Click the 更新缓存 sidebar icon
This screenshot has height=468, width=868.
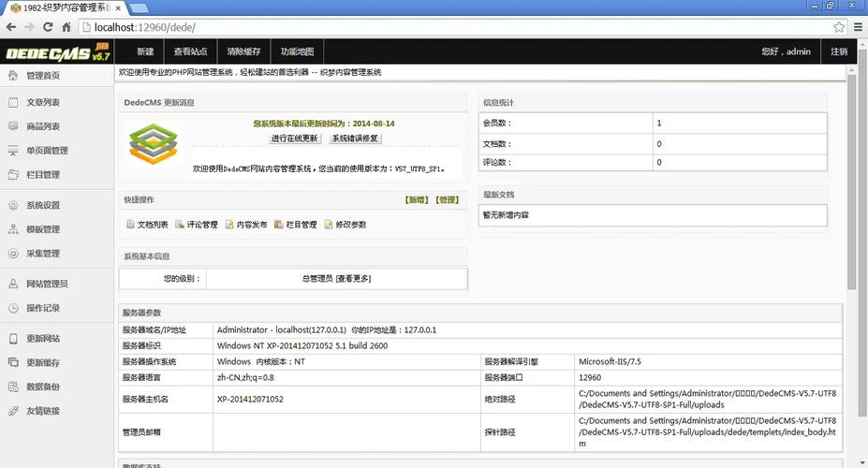pos(13,362)
